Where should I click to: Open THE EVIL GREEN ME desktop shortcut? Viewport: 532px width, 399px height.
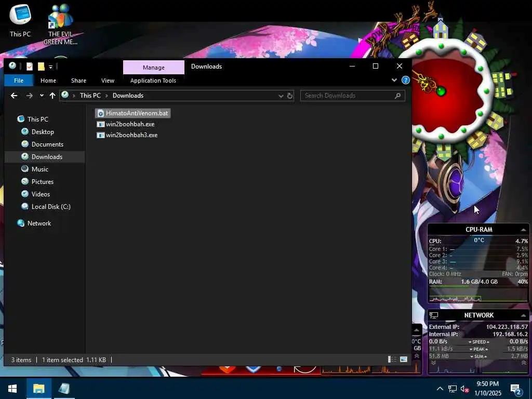point(60,24)
